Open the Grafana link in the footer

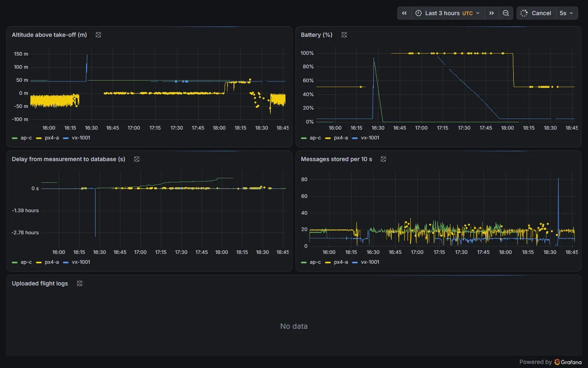coord(568,362)
